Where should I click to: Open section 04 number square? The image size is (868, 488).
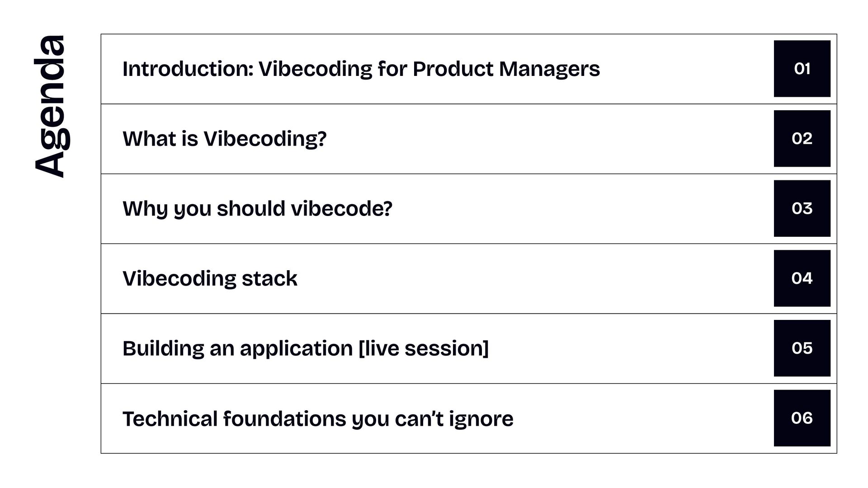[802, 278]
